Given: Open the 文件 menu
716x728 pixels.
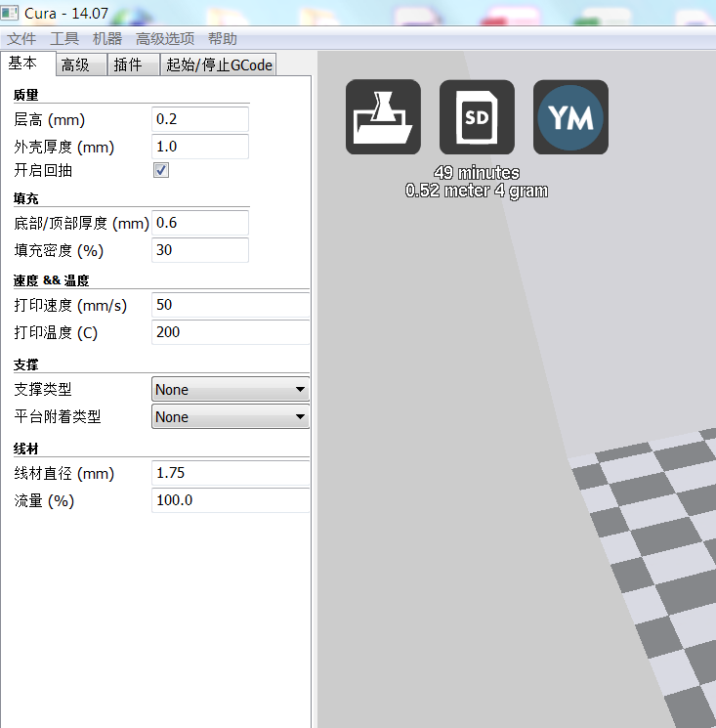Looking at the screenshot, I should tap(21, 39).
